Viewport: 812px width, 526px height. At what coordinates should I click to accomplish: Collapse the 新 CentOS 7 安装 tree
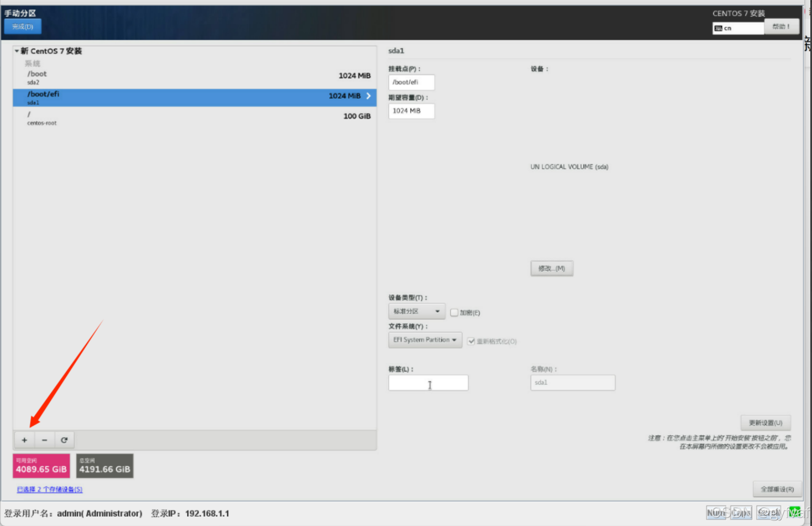17,51
